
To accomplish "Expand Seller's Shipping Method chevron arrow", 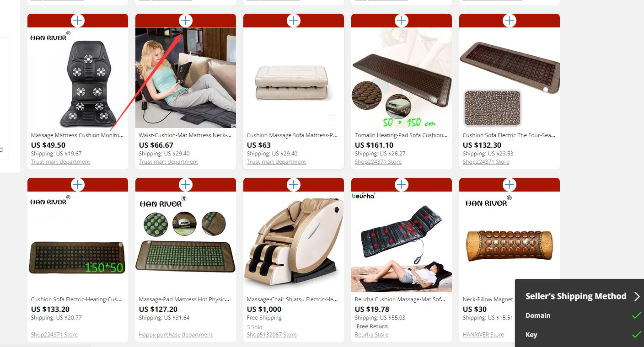I will pos(637,296).
